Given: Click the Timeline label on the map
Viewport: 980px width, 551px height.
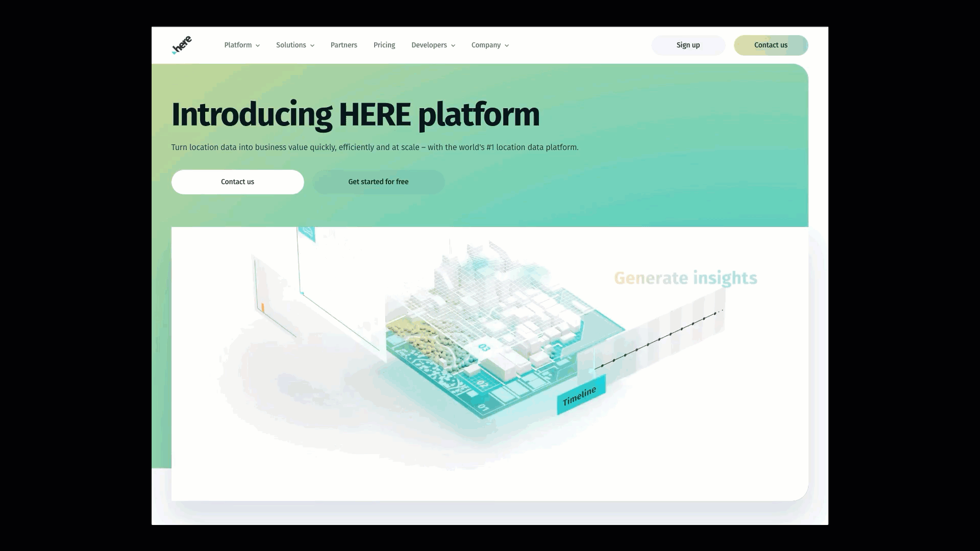Looking at the screenshot, I should pyautogui.click(x=581, y=395).
